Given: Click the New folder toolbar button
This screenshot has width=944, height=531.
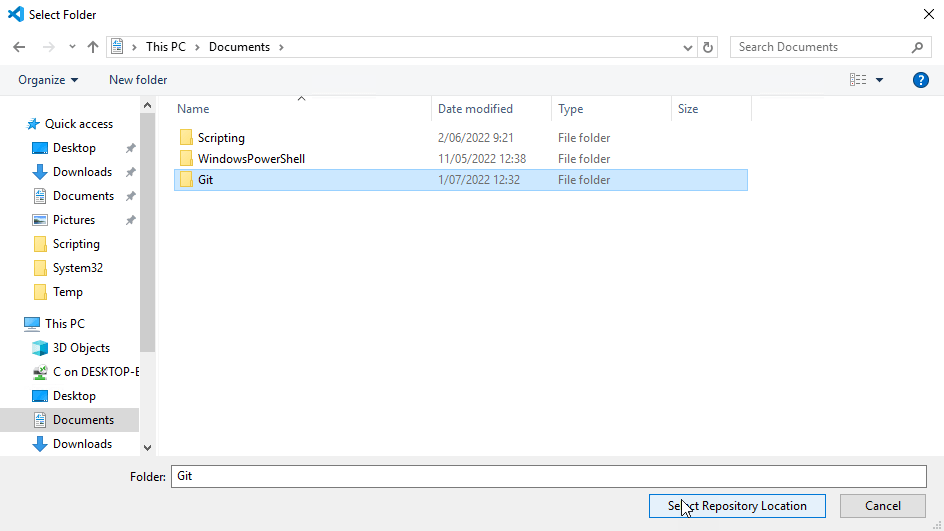Looking at the screenshot, I should point(138,80).
